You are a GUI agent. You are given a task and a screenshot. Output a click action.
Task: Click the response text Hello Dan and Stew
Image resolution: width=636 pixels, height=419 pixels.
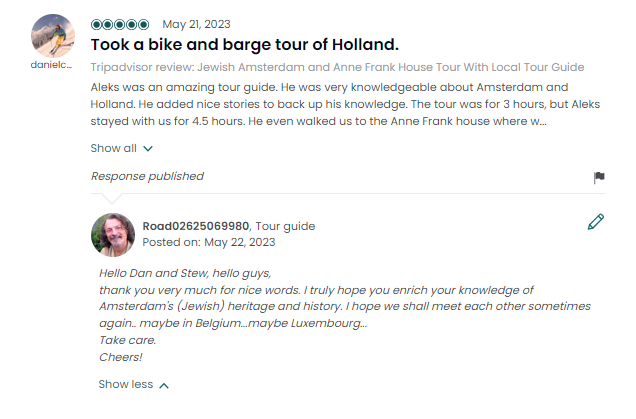185,273
